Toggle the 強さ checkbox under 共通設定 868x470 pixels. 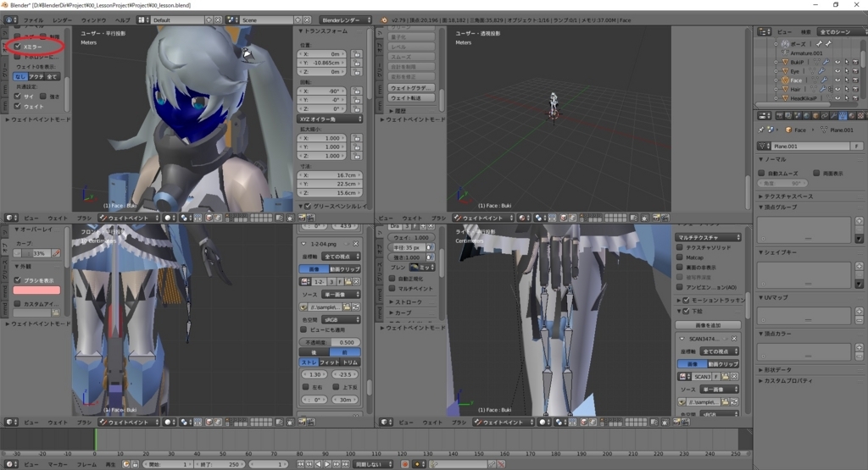pyautogui.click(x=43, y=97)
